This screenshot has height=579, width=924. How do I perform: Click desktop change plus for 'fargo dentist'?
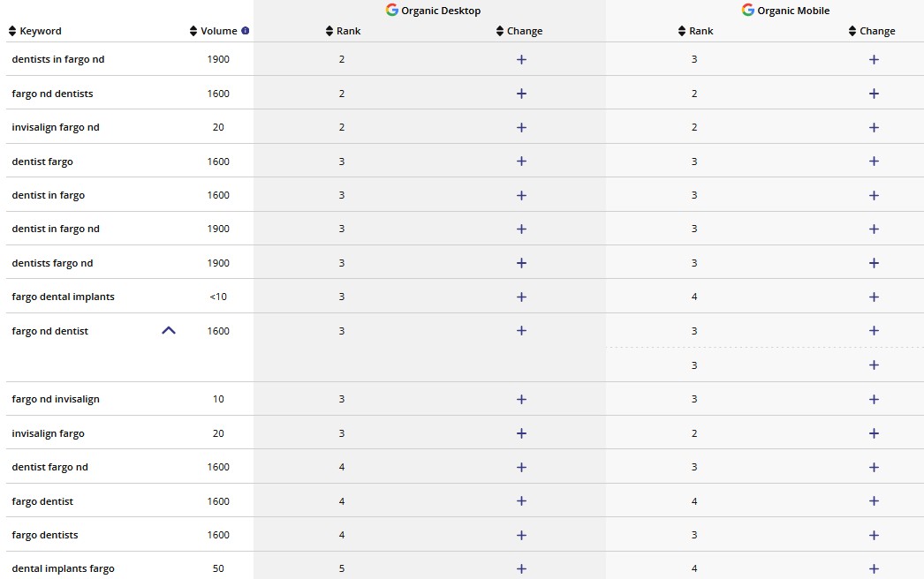tap(521, 501)
